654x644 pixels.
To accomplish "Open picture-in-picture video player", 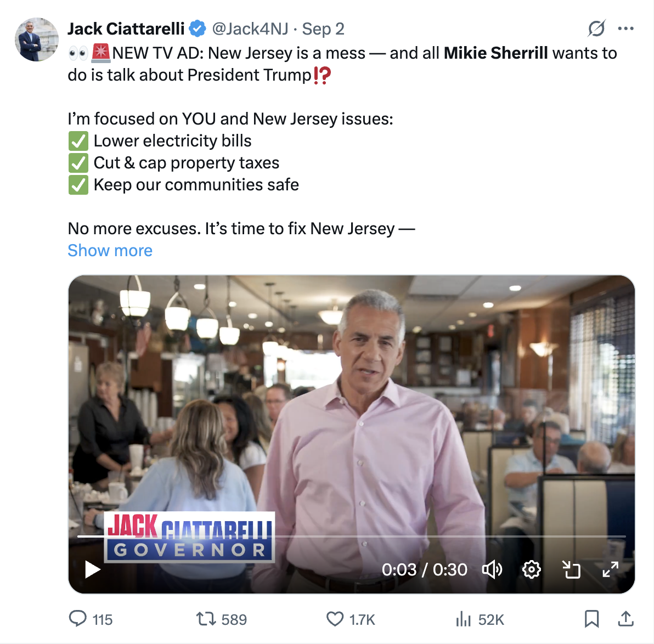I will [571, 569].
